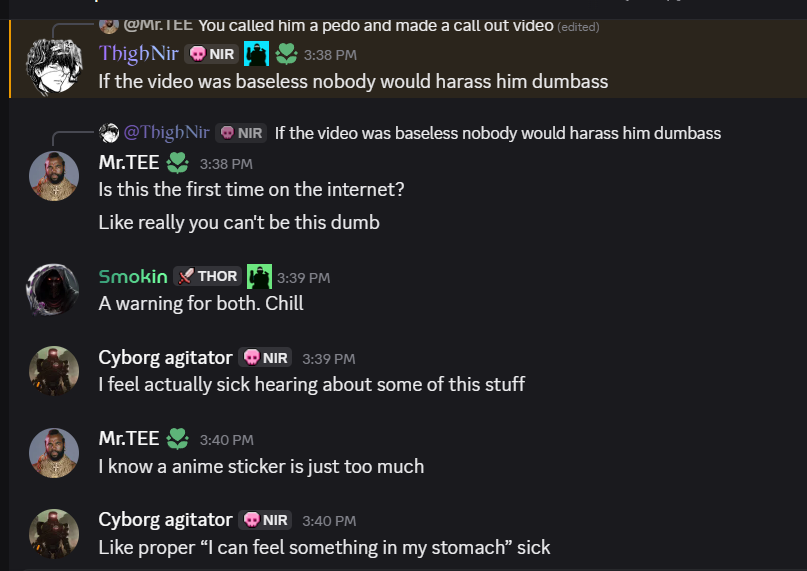Open the Smokin username profile
The width and height of the screenshot is (807, 571).
[133, 276]
